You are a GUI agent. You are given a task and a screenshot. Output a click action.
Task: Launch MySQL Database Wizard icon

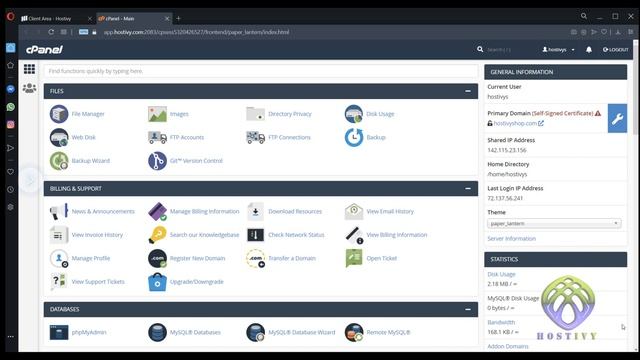[256, 332]
